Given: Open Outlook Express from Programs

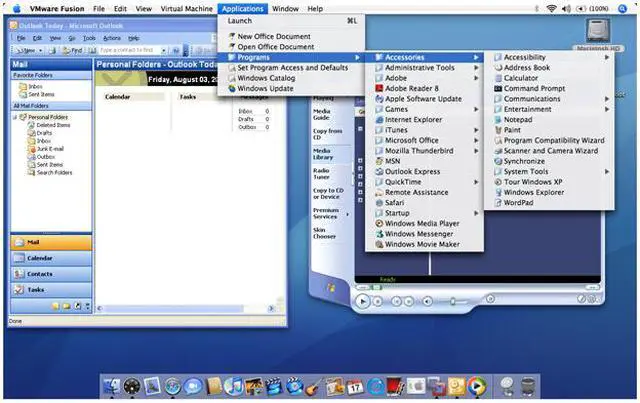Looking at the screenshot, I should click(x=424, y=171).
